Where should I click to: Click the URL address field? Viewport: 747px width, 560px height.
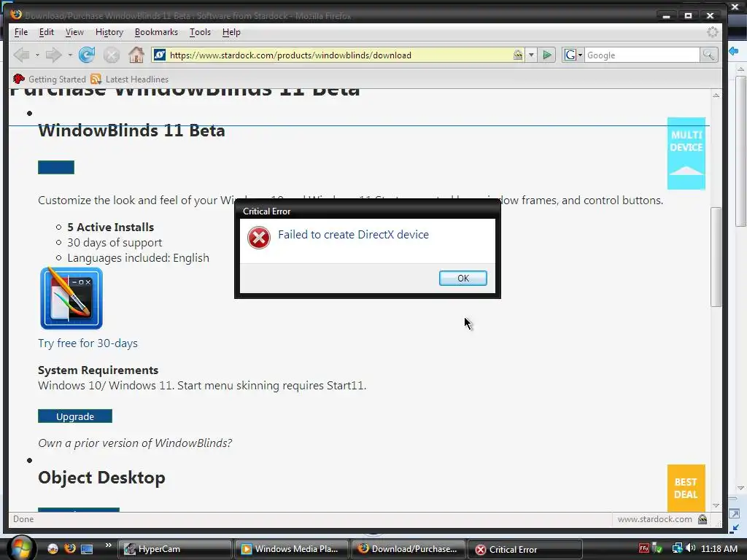pos(338,55)
